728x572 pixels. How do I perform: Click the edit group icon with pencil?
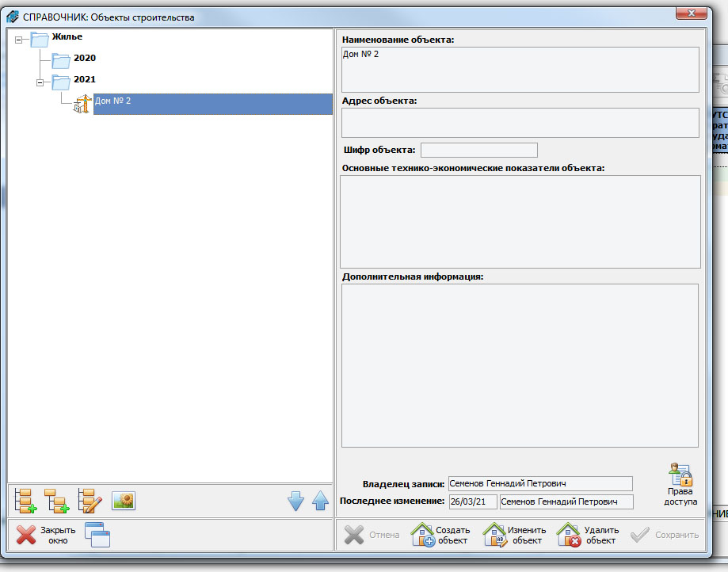(90, 501)
